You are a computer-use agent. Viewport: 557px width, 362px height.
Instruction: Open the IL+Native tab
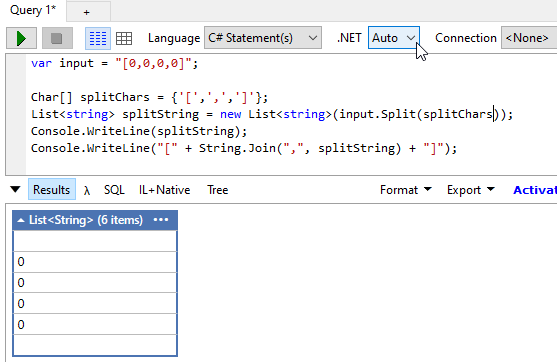pyautogui.click(x=164, y=190)
